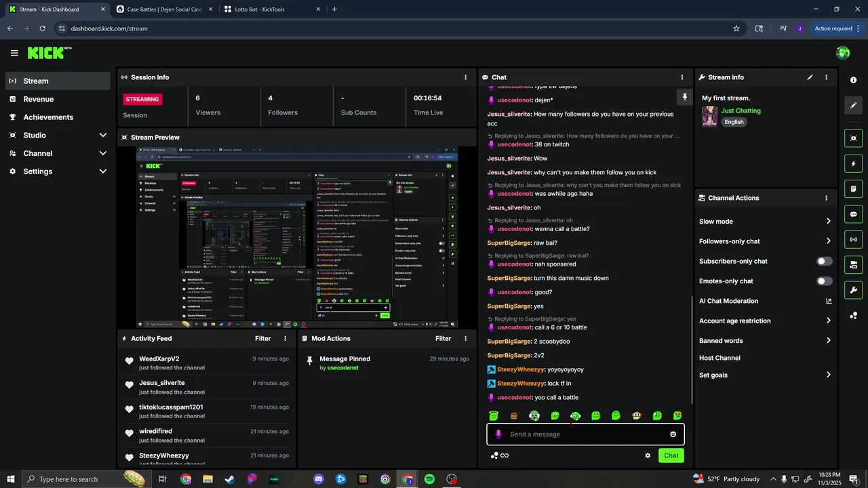
Task: Toggle the lightning activity feed widget icon
Action: pyautogui.click(x=853, y=163)
